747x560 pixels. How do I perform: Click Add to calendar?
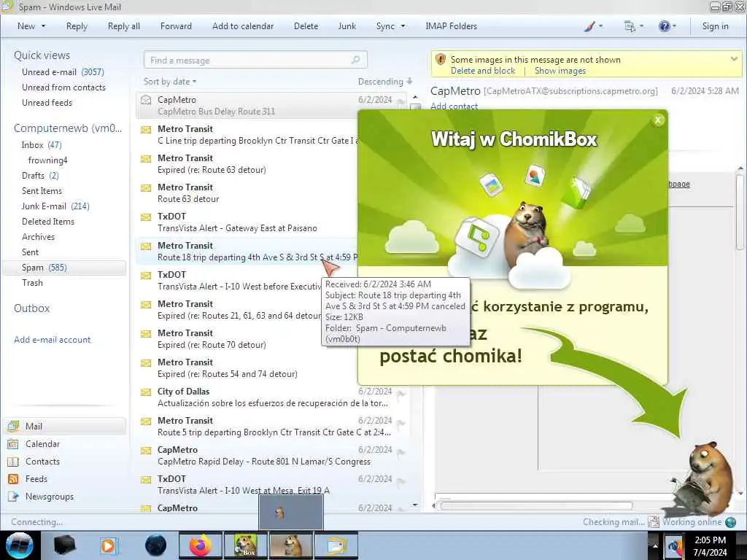(243, 26)
